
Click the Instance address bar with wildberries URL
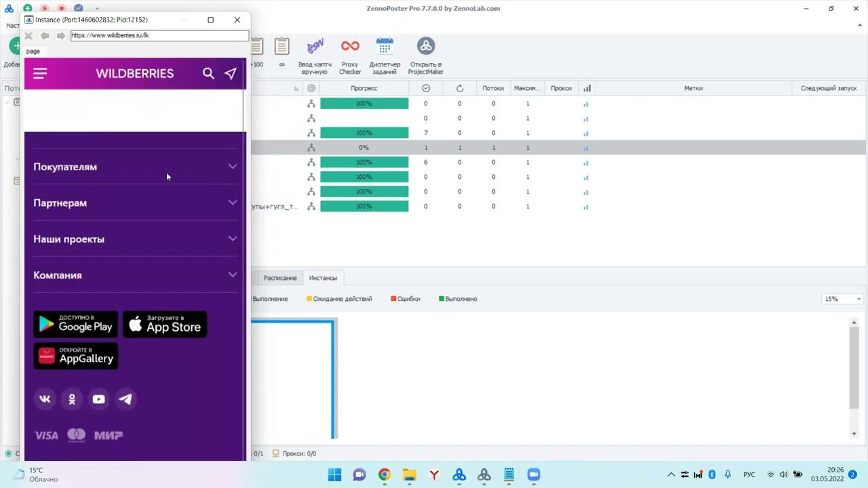(x=160, y=35)
